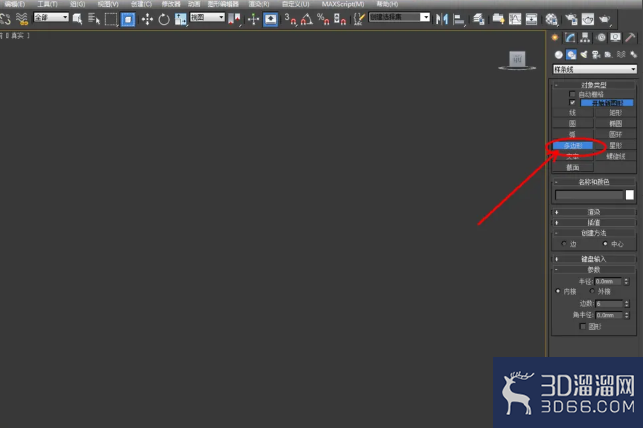Click Edit Named Selection Sets icon
Viewport: 643px width, 428px height.
pos(359,19)
